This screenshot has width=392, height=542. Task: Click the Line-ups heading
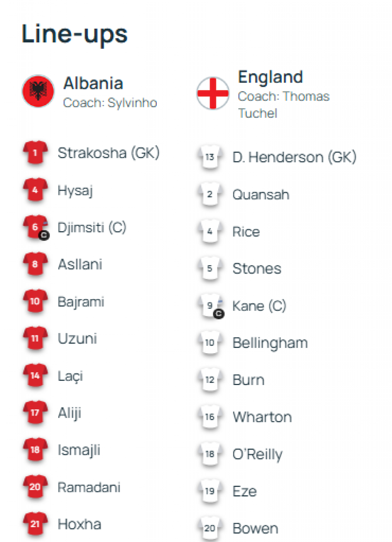(x=74, y=34)
